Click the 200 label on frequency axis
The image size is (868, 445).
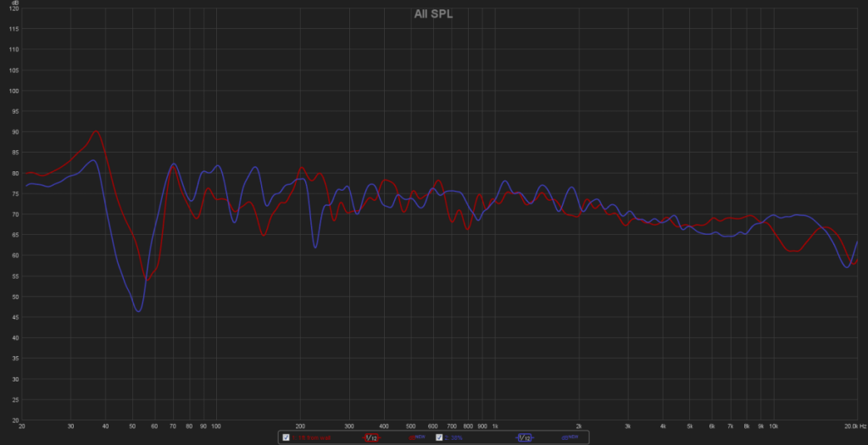click(x=299, y=426)
